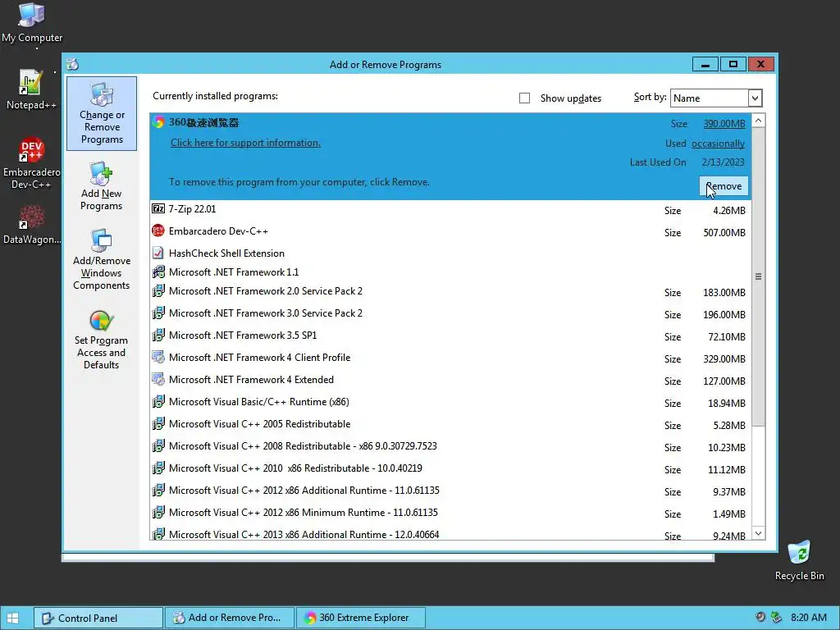This screenshot has width=840, height=630.
Task: Enable the Show updates checkbox
Action: pos(524,98)
